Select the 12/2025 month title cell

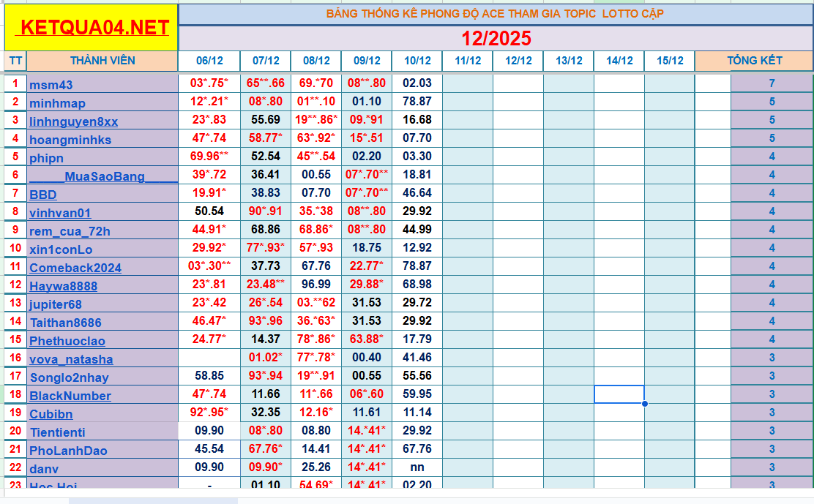496,38
